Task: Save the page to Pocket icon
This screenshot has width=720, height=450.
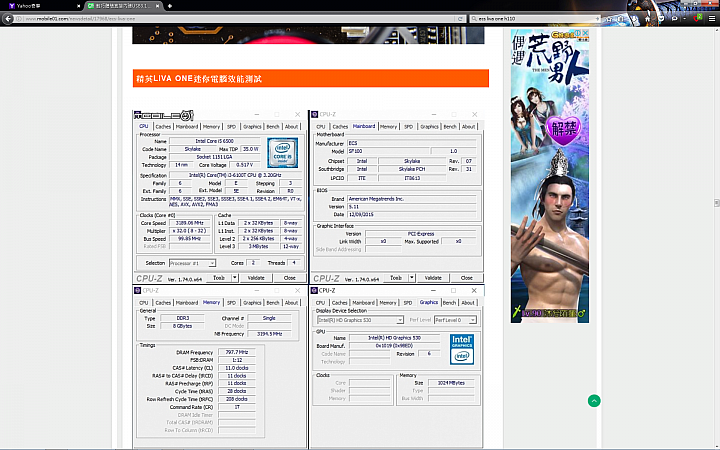Action: 661,18
